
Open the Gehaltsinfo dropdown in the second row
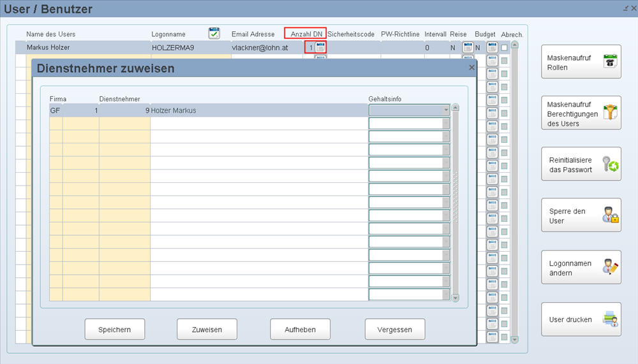[446, 124]
